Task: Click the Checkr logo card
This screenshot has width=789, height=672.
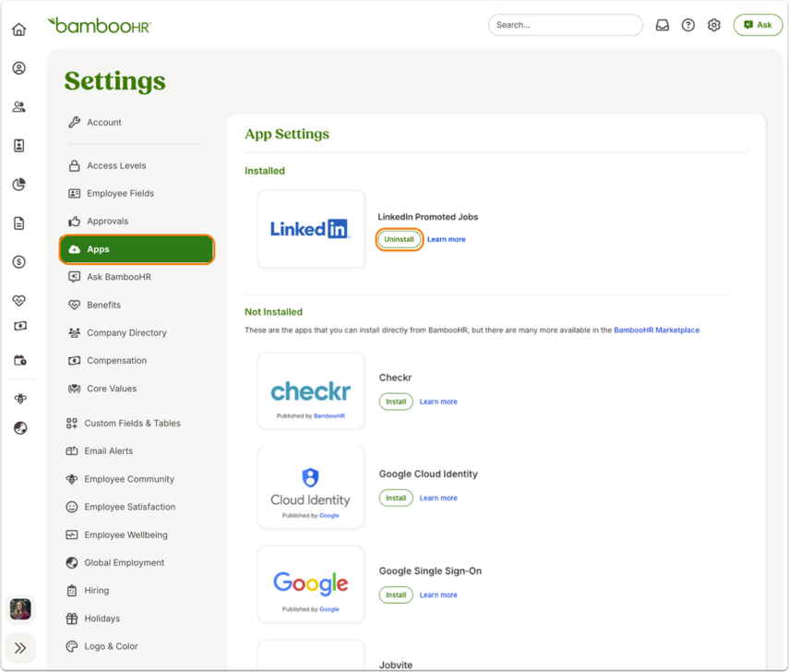Action: 311,391
